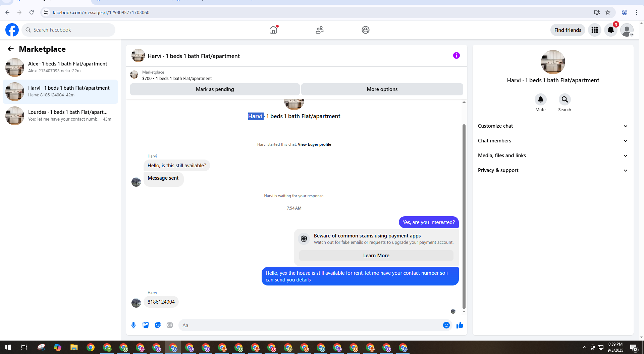Click Harvi's listing thumbnail in right panel
644x354 pixels.
(x=553, y=62)
